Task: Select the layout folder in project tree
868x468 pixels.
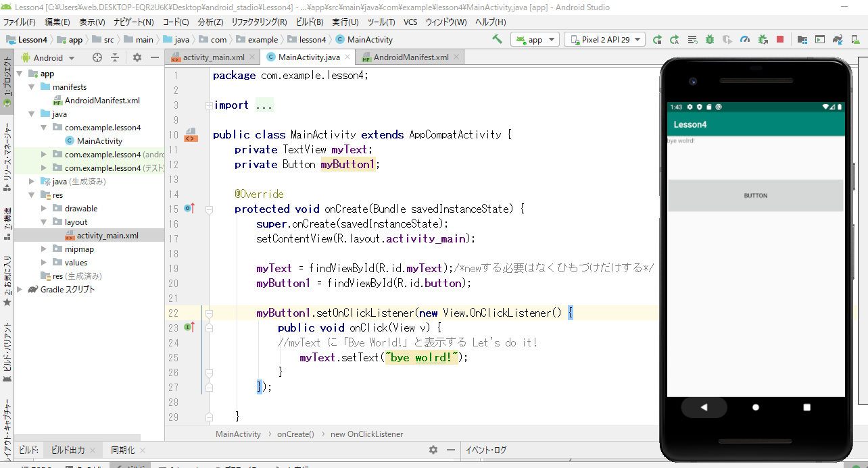Action: click(76, 222)
